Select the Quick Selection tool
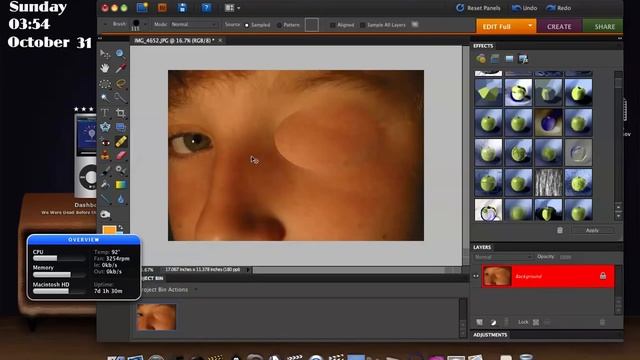This screenshot has height=360, width=640. pyautogui.click(x=120, y=98)
